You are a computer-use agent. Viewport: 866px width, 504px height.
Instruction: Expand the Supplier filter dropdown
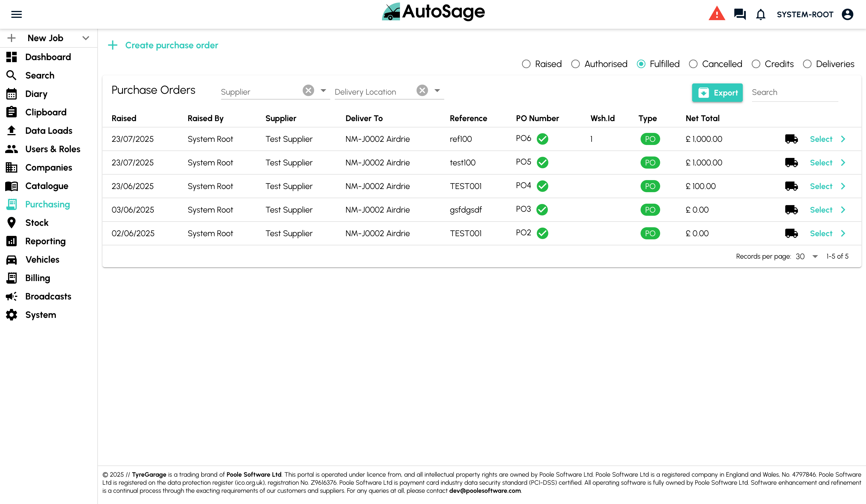[323, 91]
